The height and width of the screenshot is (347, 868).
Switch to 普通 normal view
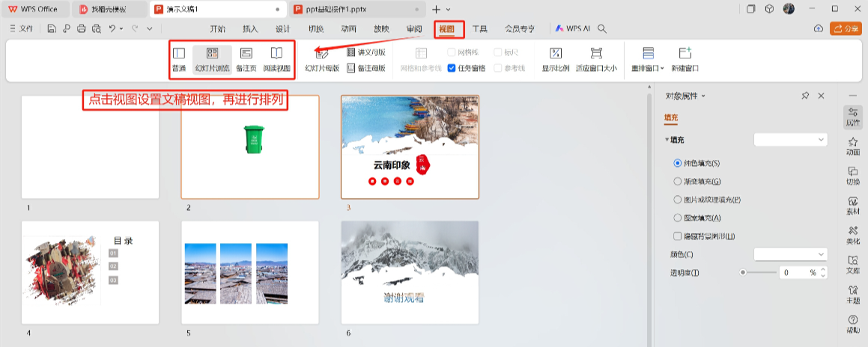(x=179, y=59)
